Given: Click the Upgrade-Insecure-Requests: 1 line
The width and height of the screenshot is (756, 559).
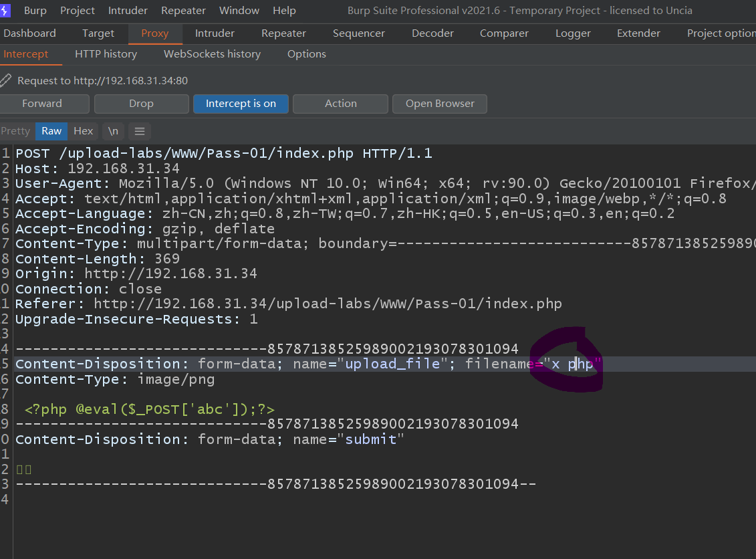Looking at the screenshot, I should click(136, 319).
